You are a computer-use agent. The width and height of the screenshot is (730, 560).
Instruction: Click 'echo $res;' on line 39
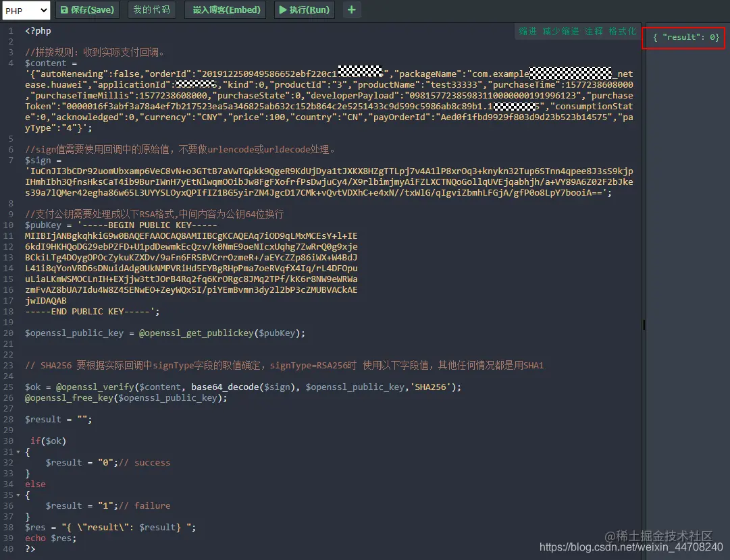[51, 538]
